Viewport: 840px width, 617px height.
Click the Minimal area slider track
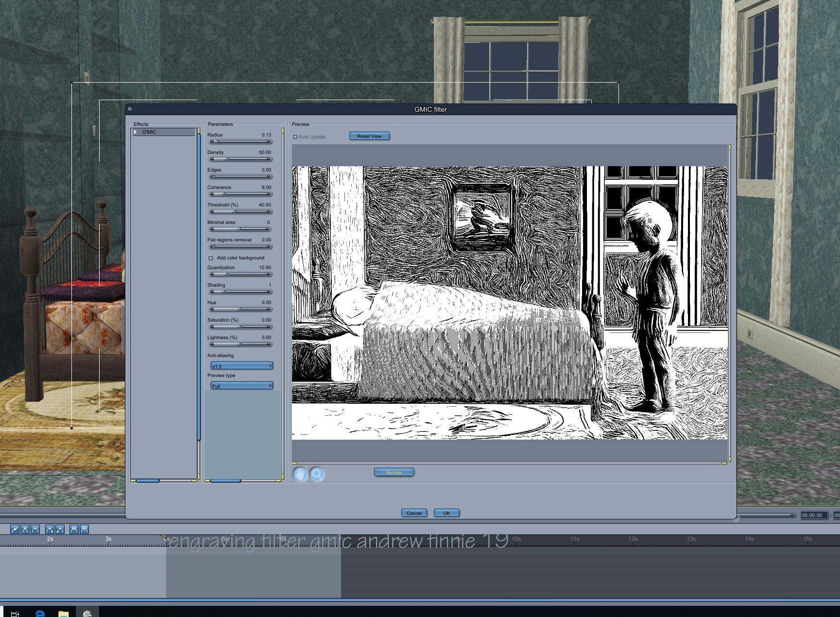click(x=240, y=229)
